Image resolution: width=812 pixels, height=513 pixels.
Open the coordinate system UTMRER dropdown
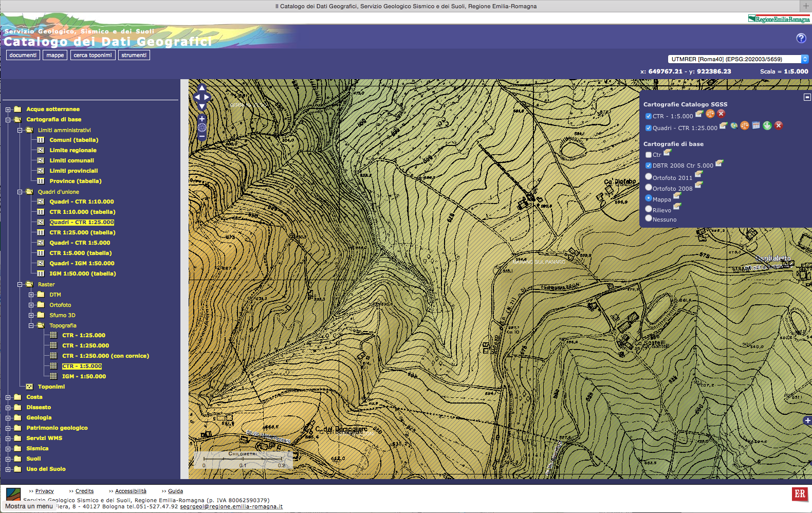tap(738, 59)
